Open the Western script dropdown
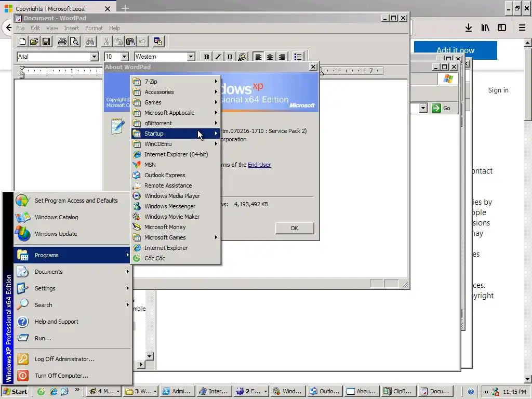Screen dimensions: 532x399 [x=191, y=57]
